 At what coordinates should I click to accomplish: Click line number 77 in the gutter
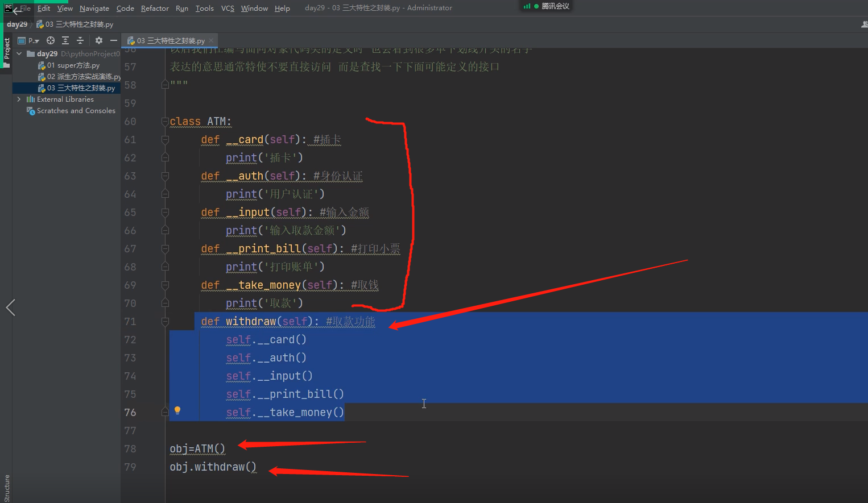point(130,431)
